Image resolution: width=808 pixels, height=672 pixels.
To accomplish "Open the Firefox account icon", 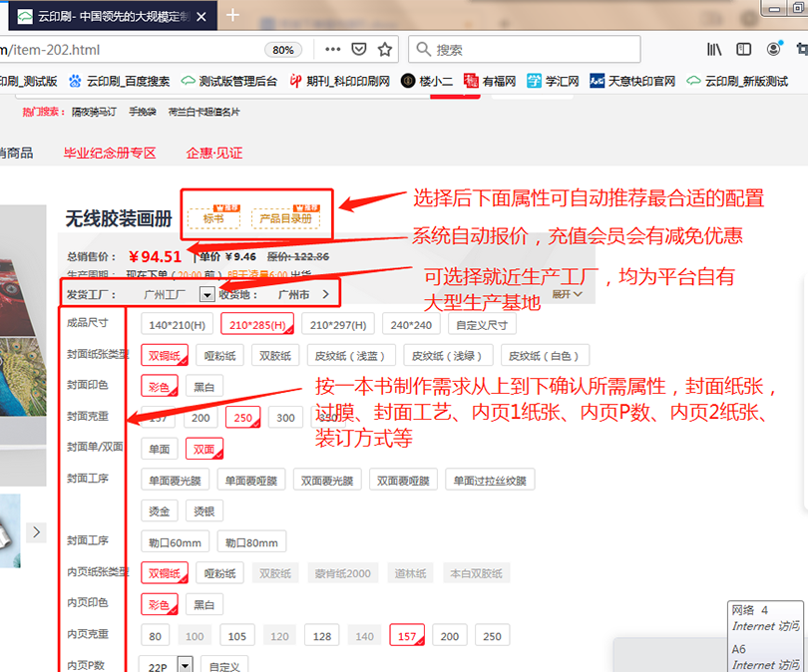I will (x=773, y=50).
